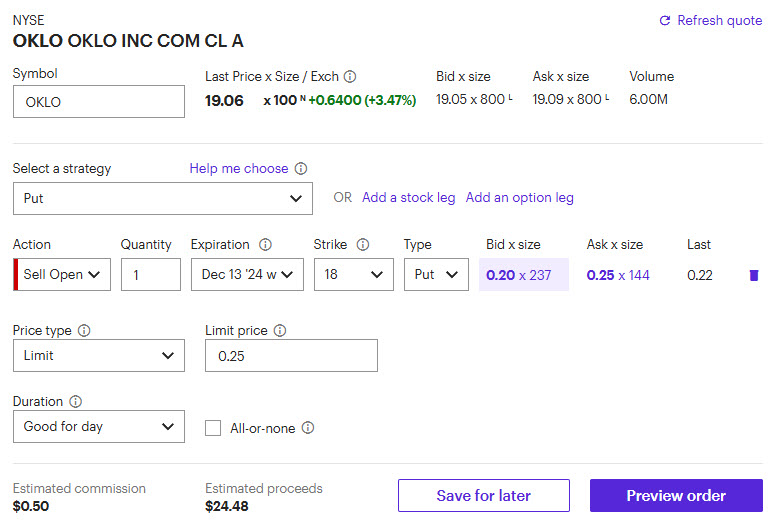Click the Save for later button
The image size is (778, 528).
point(483,496)
